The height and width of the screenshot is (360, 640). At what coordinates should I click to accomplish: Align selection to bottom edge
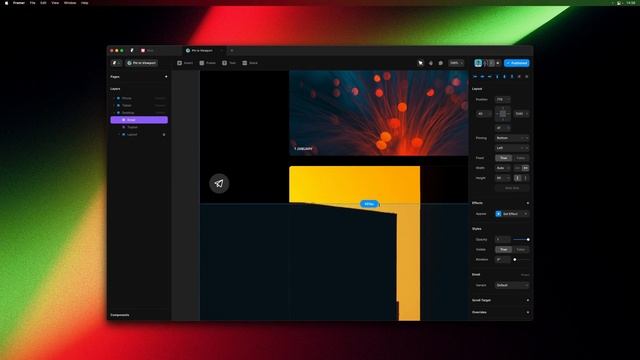point(512,77)
